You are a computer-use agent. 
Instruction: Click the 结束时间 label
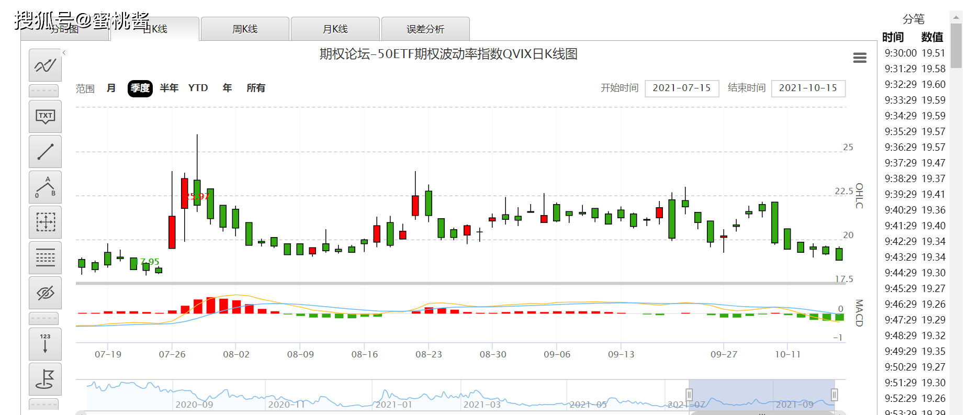pyautogui.click(x=747, y=88)
